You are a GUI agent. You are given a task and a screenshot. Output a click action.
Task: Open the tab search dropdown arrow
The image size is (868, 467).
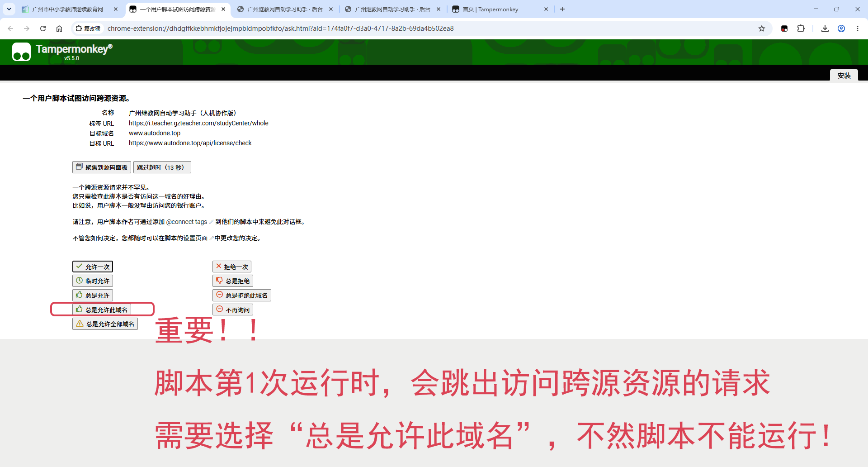[x=9, y=9]
